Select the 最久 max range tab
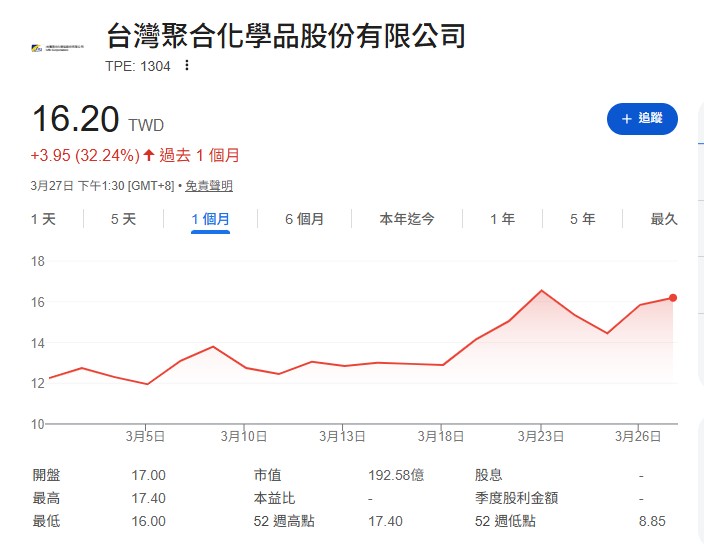This screenshot has height=547, width=704. click(664, 219)
